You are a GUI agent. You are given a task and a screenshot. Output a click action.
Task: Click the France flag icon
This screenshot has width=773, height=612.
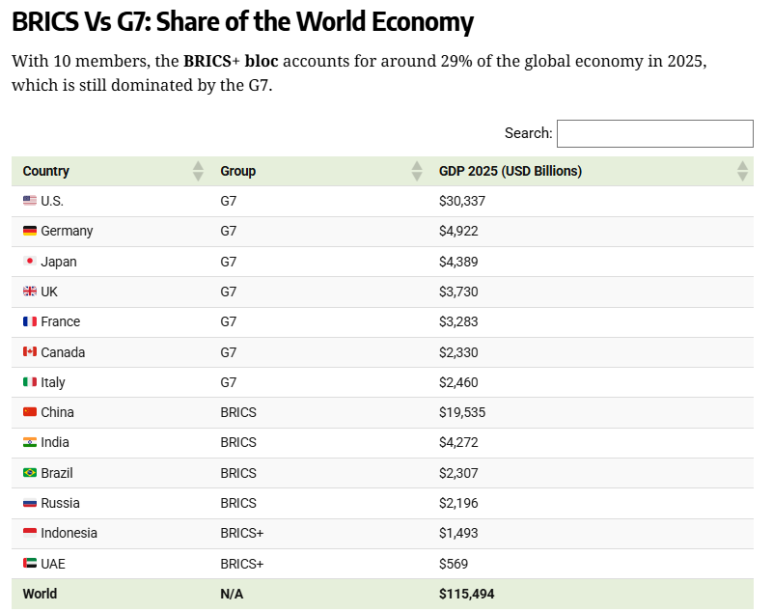click(x=30, y=322)
